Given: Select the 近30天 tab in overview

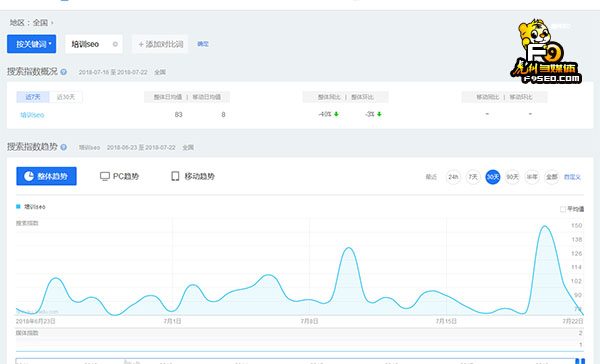Looking at the screenshot, I should (66, 97).
